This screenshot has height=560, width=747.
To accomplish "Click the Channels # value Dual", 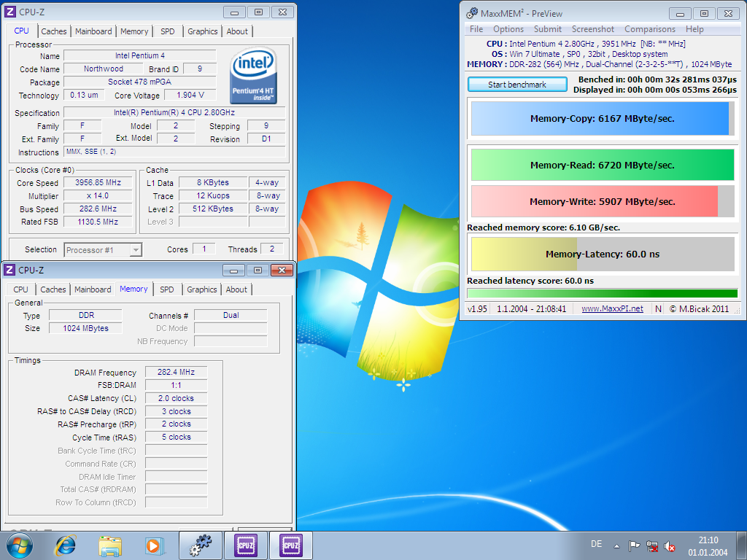I will click(x=231, y=315).
